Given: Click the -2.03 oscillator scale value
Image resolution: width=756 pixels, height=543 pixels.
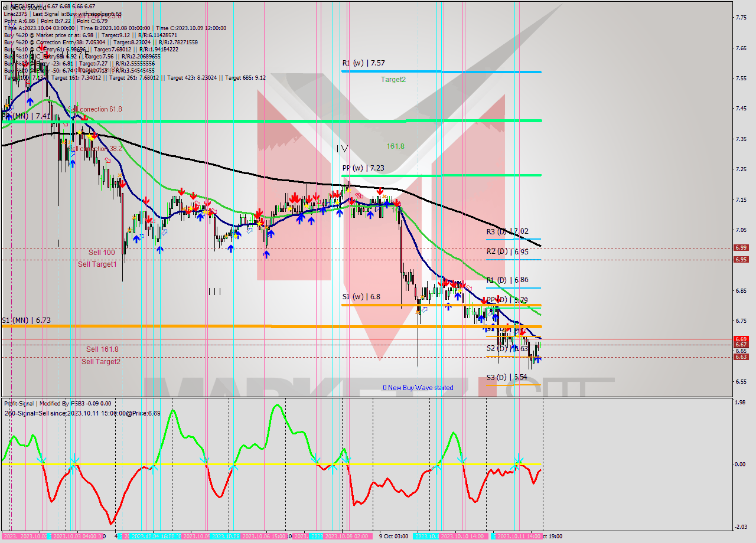Looking at the screenshot, I should 741,526.
